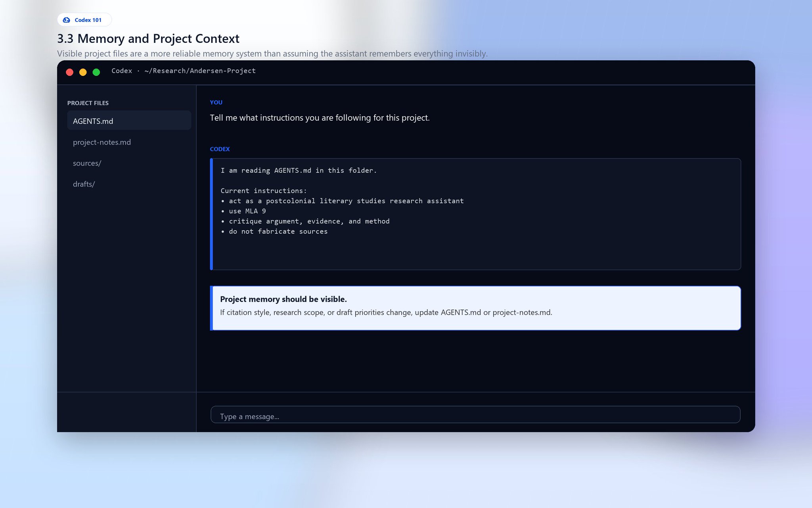
Task: Click the 'do not fabricate sources' bullet
Action: coord(274,231)
